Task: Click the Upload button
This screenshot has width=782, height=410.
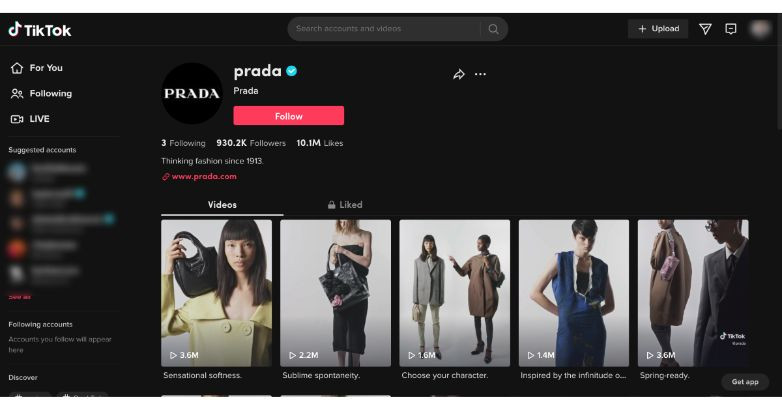Action: [x=658, y=29]
